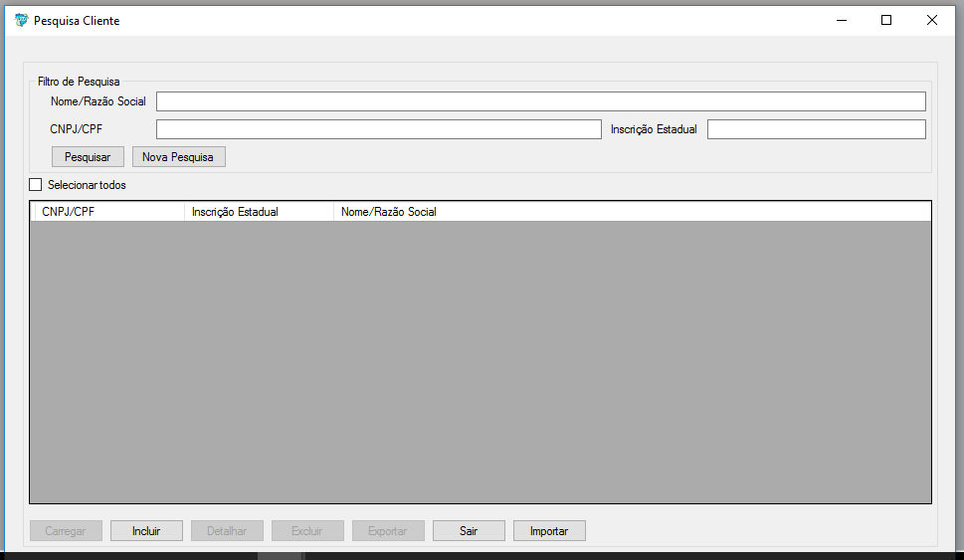Close the Pesquisa Cliente window
Screen dimensions: 964x560
[x=932, y=20]
